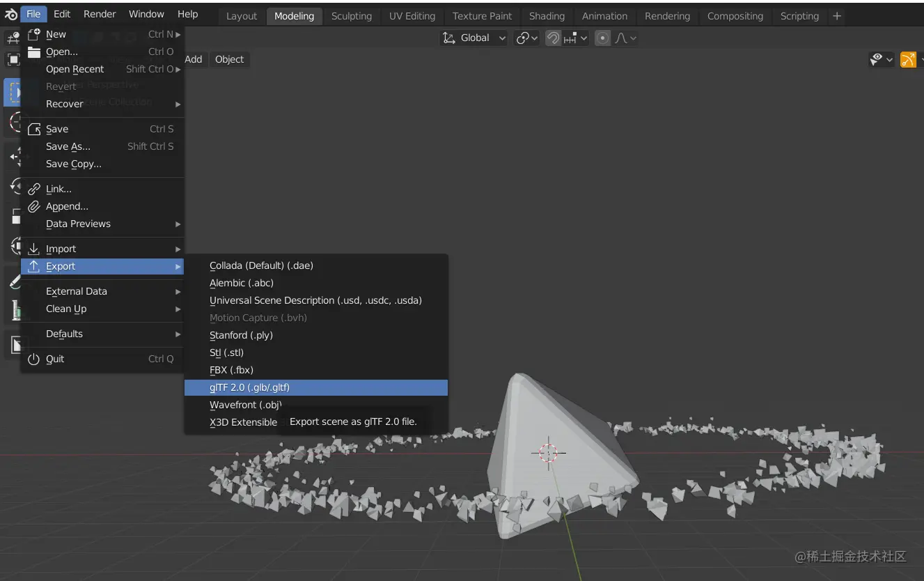
Task: Choose the Measure ruler tool
Action: [x=13, y=309]
